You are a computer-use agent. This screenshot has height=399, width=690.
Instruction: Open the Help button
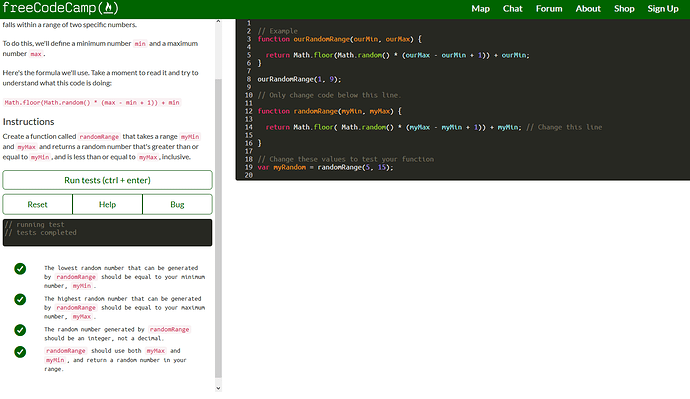coord(107,205)
